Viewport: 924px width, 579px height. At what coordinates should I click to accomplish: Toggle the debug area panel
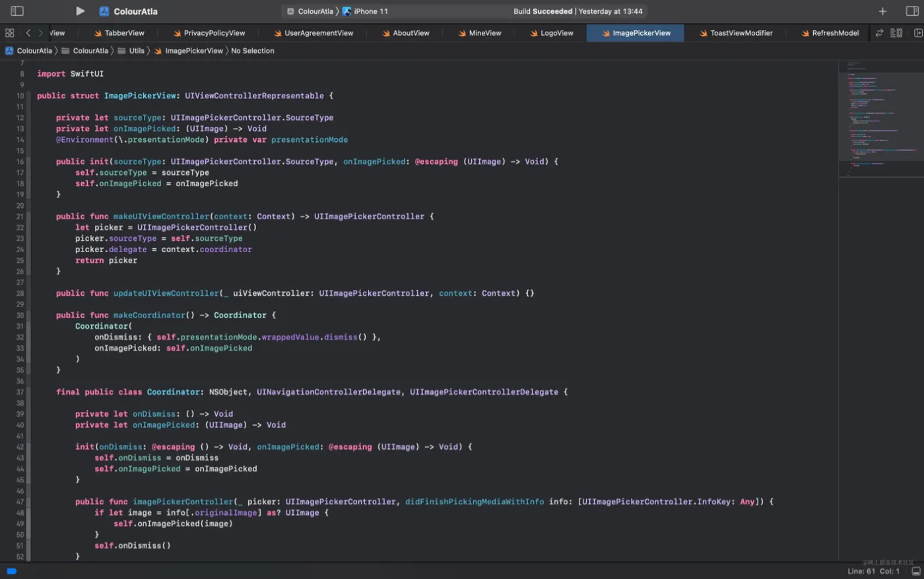click(x=916, y=571)
